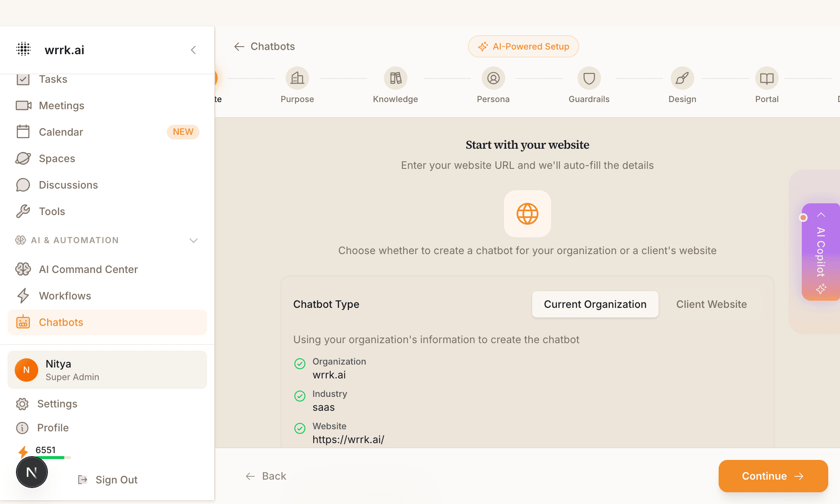Select the Guardrails shield icon
This screenshot has height=504, width=840.
click(x=589, y=78)
